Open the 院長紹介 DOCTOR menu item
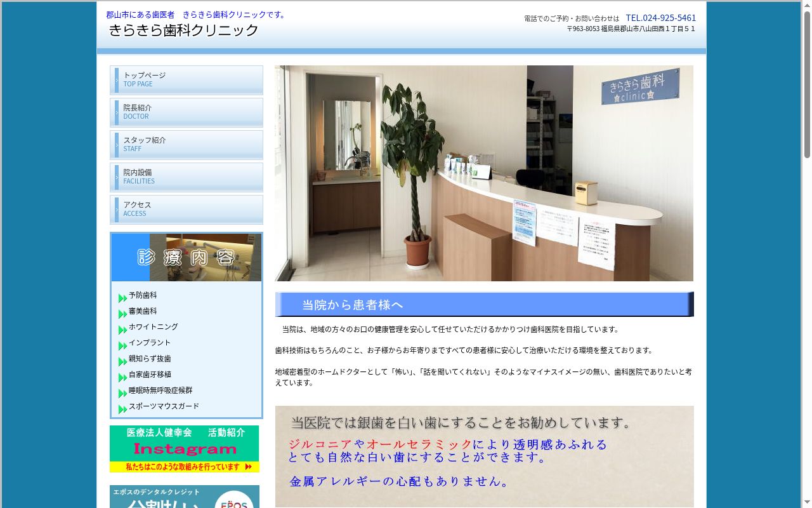812x508 pixels. [187, 112]
